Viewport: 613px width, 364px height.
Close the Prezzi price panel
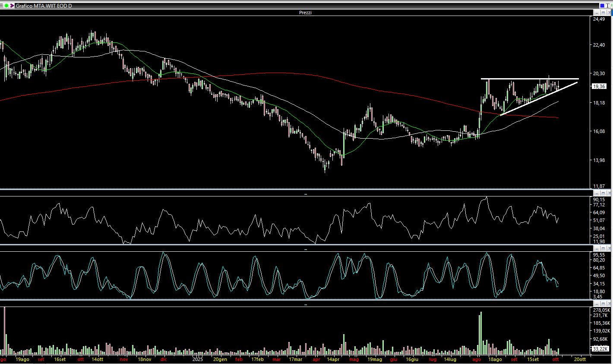click(x=609, y=13)
